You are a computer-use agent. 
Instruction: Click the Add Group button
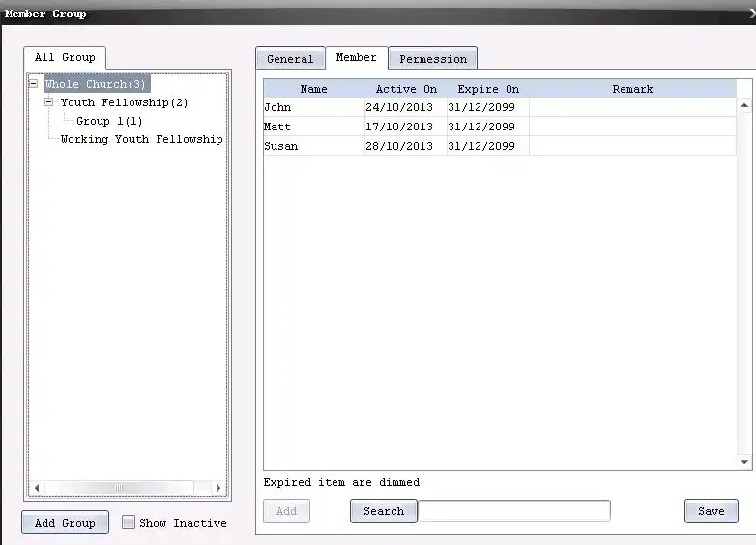click(65, 523)
